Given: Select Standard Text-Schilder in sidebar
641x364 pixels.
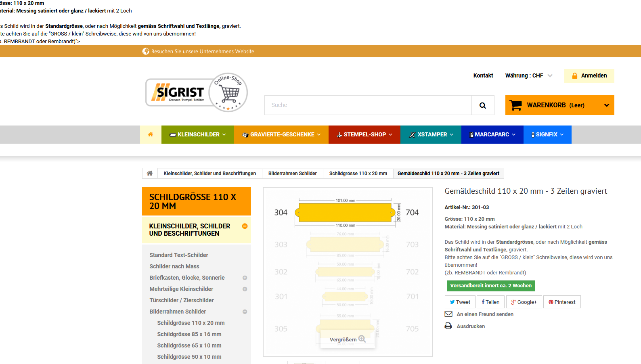Looking at the screenshot, I should (179, 255).
